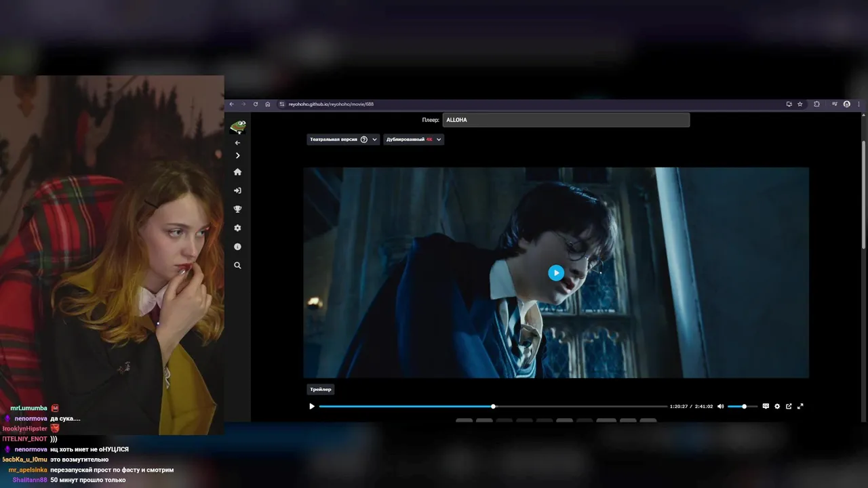Open the Театральная версия dropdown
868x488 pixels.
[x=343, y=140]
